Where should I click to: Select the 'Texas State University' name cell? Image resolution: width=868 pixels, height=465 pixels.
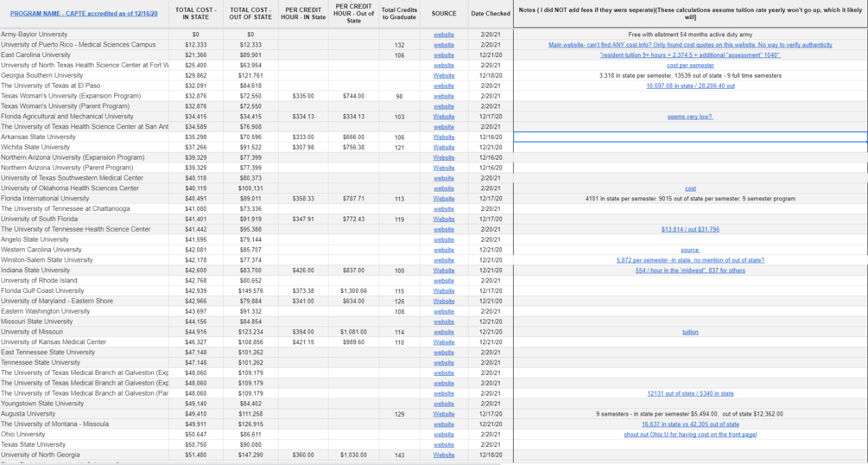coord(84,444)
